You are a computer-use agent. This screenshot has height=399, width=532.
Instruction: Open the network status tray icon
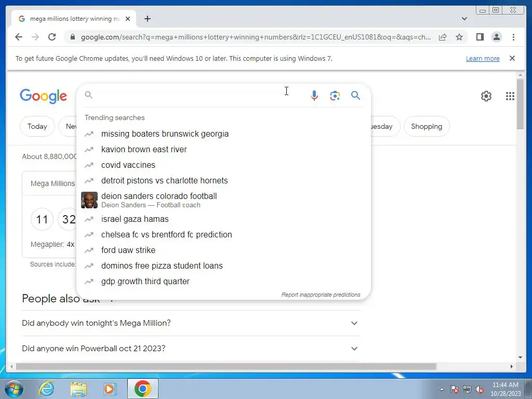point(467,389)
